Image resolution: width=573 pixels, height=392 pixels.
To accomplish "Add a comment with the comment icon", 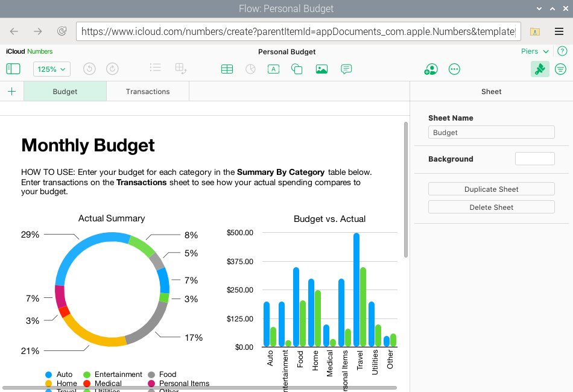I will 346,69.
